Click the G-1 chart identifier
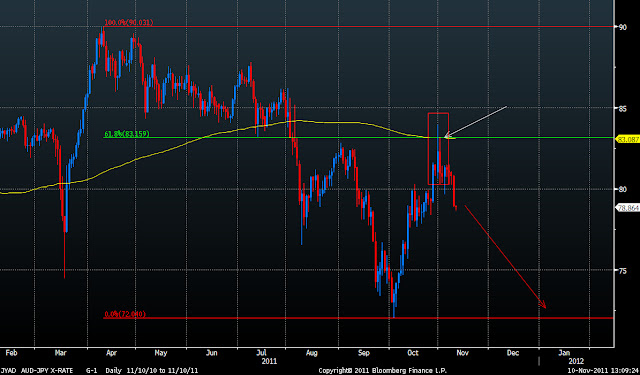Image resolution: width=640 pixels, height=375 pixels. pyautogui.click(x=91, y=371)
